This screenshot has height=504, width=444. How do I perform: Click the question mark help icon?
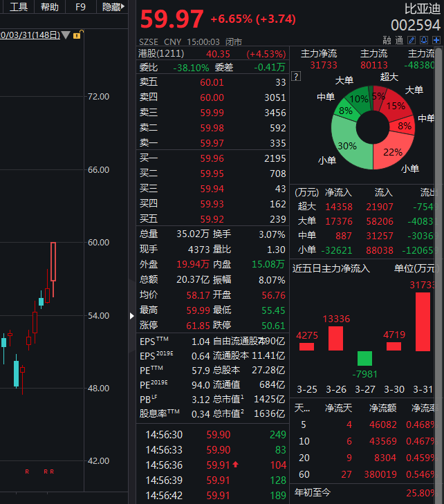(x=296, y=77)
